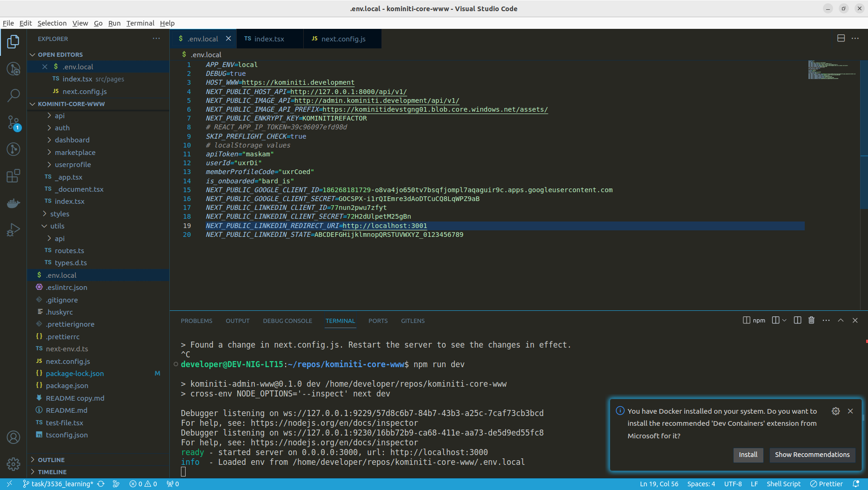Switch to the next.config.js tab
868x490 pixels.
(x=343, y=39)
